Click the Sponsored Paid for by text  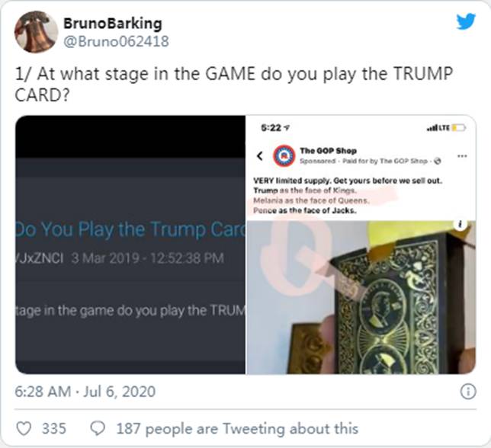coord(370,161)
